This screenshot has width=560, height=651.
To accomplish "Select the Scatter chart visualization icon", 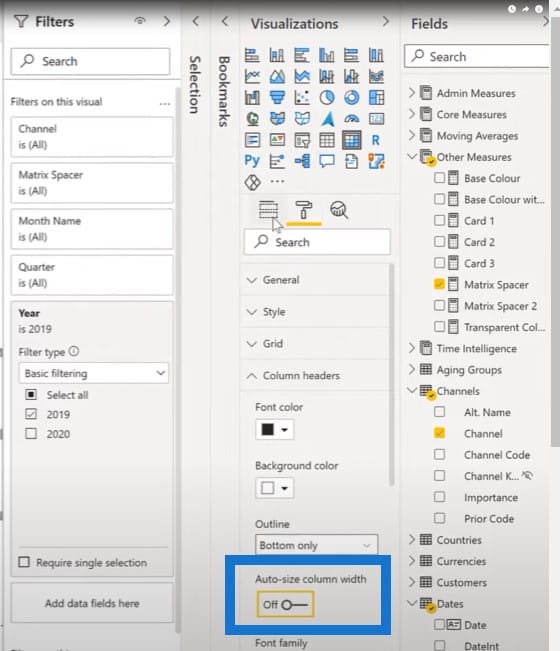I will tap(302, 98).
